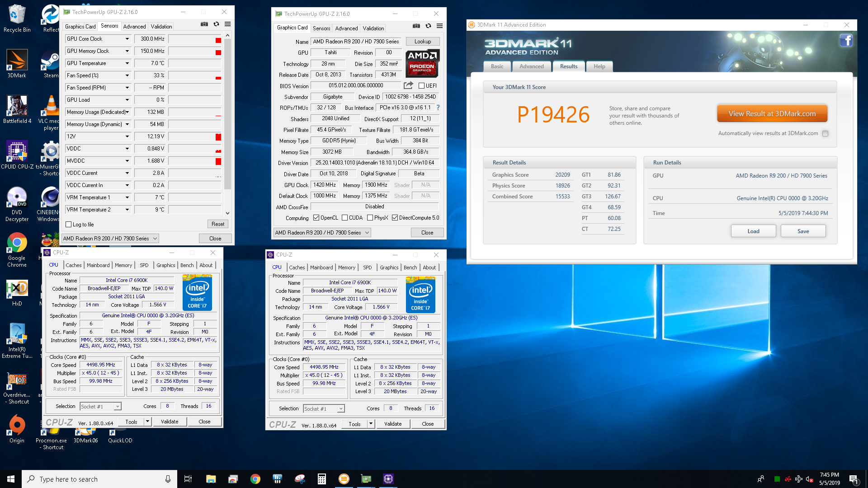
Task: Select the Google Chrome desktop icon
Action: tap(17, 249)
